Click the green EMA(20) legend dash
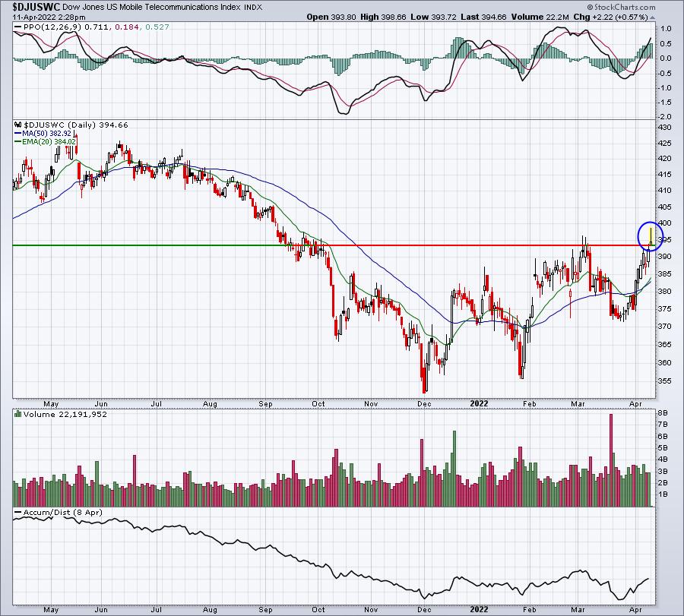 tap(18, 142)
